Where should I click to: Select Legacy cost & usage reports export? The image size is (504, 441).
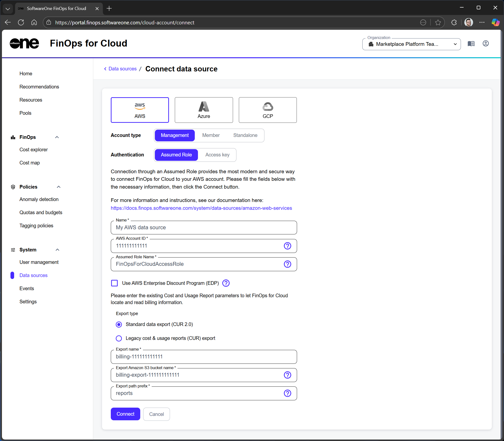pyautogui.click(x=119, y=338)
